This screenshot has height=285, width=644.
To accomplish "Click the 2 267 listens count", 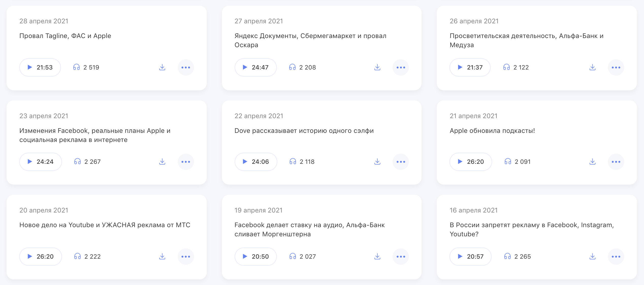I will [x=92, y=162].
